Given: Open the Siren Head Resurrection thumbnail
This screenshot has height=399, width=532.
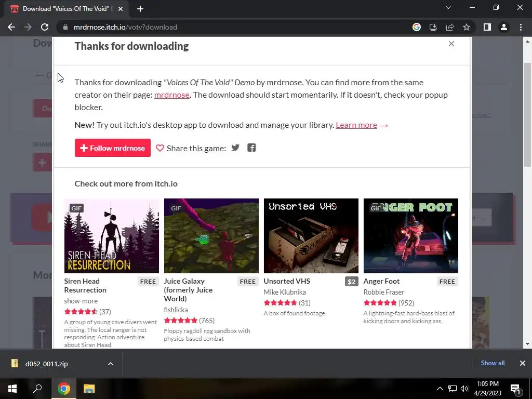Looking at the screenshot, I should pyautogui.click(x=112, y=236).
